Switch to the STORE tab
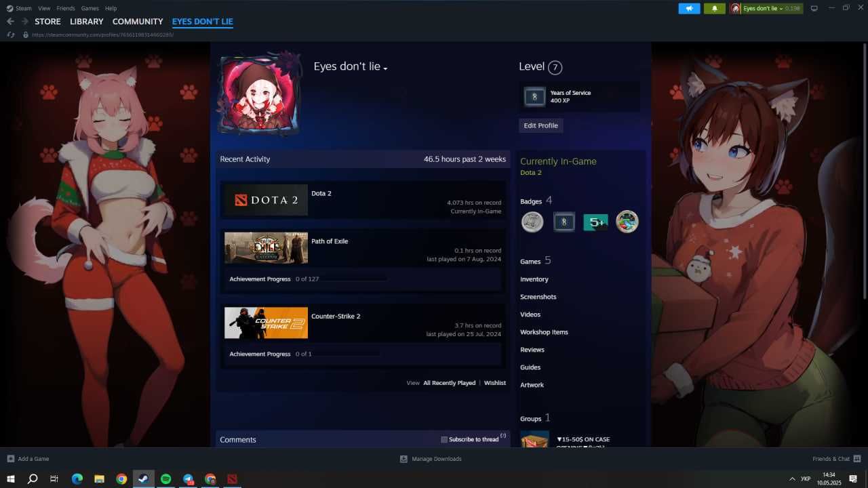The image size is (868, 488). [x=47, y=22]
